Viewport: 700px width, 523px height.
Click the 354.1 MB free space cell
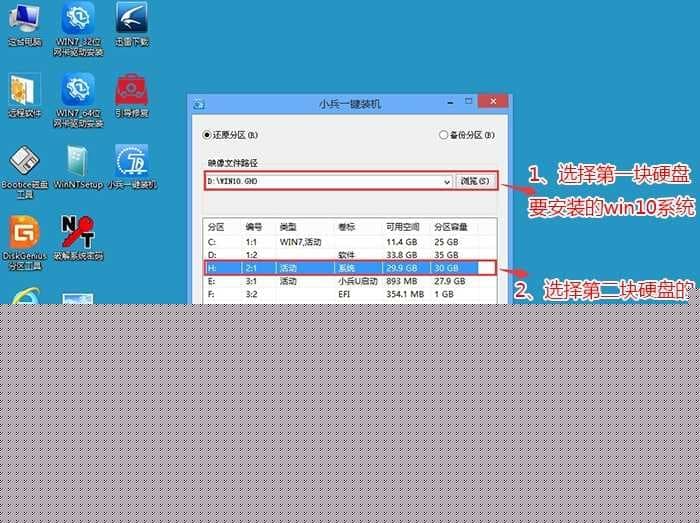click(x=405, y=294)
